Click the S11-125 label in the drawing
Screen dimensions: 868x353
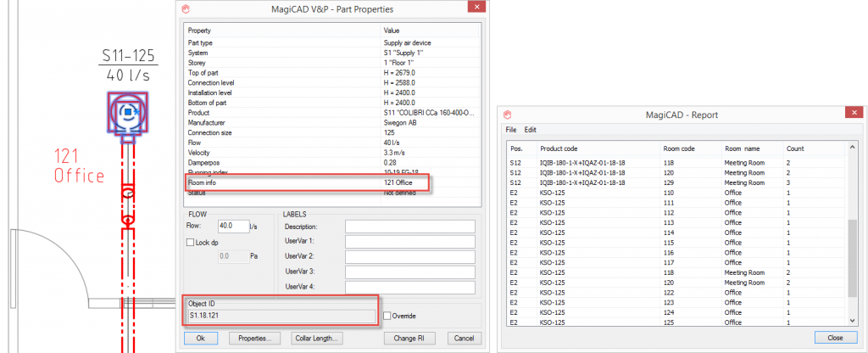click(x=129, y=55)
